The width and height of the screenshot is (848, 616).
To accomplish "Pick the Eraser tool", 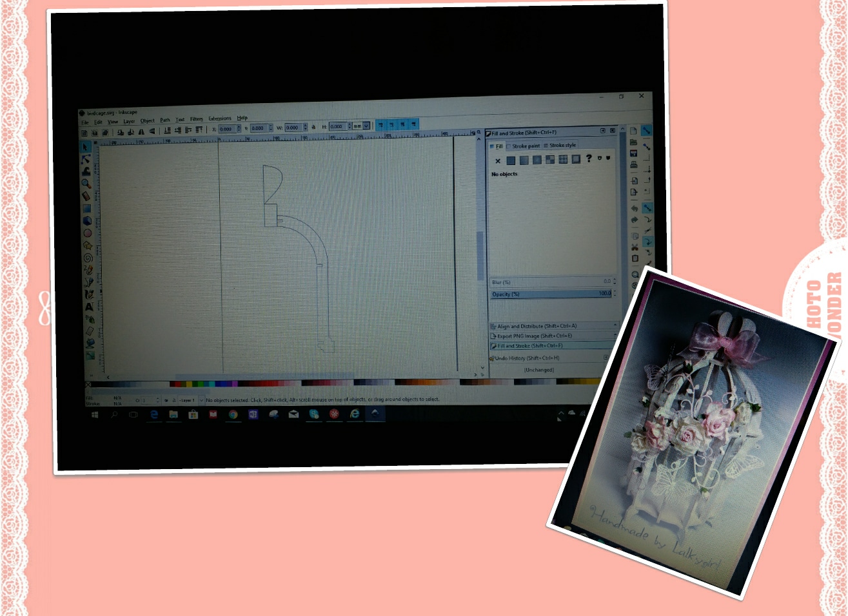I will [x=90, y=331].
